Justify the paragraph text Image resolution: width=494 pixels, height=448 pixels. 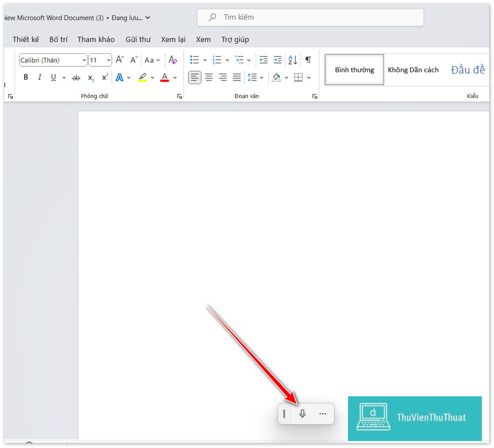click(236, 78)
